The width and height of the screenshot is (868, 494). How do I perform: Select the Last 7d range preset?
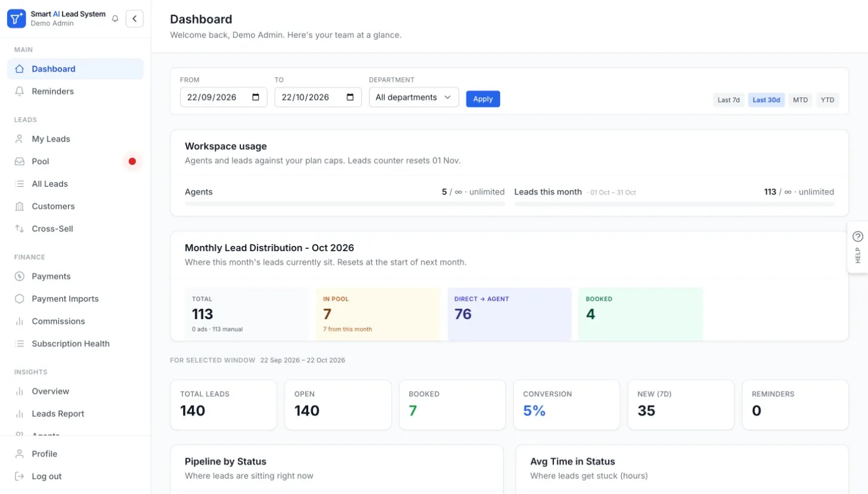[x=728, y=100]
